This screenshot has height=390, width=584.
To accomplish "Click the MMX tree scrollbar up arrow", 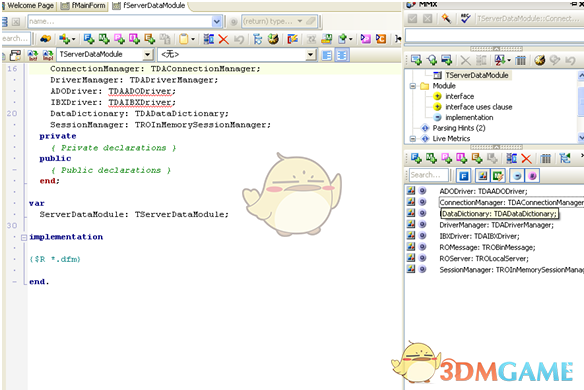I will point(581,76).
